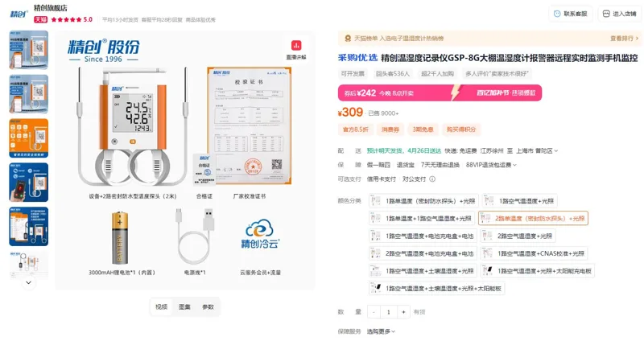Select fifth thumbnail with app screens
Screen dimensions: 644x341
[29, 227]
